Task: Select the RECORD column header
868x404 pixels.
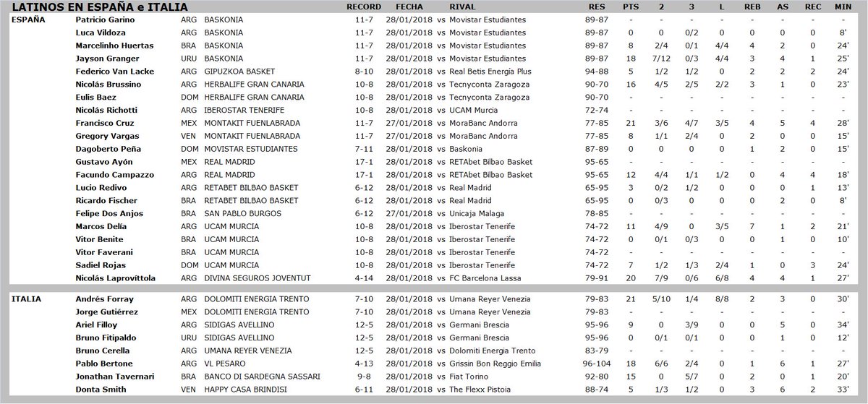Action: (x=364, y=7)
